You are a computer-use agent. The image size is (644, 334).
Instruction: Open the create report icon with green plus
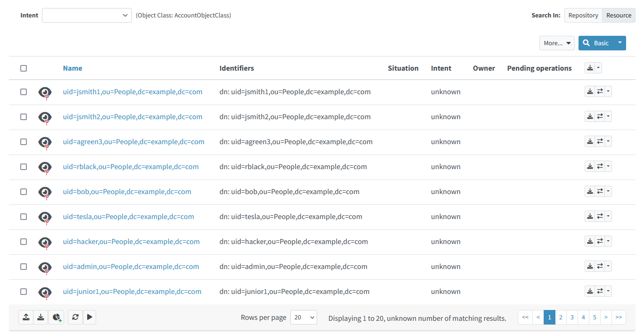point(56,317)
